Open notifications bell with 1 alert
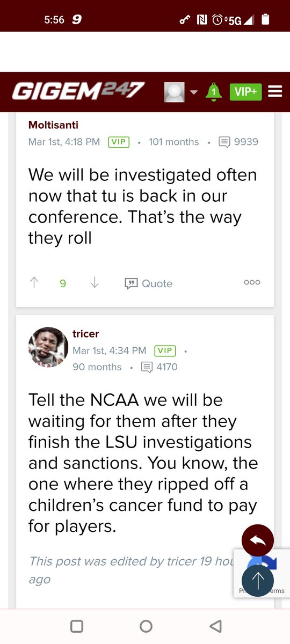This screenshot has width=290, height=644. 214,92
